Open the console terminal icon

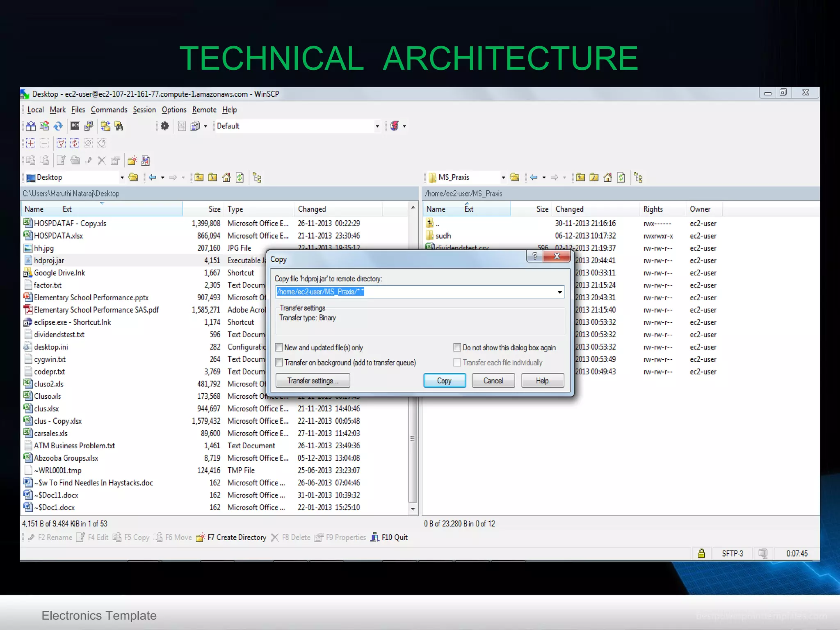(x=75, y=126)
